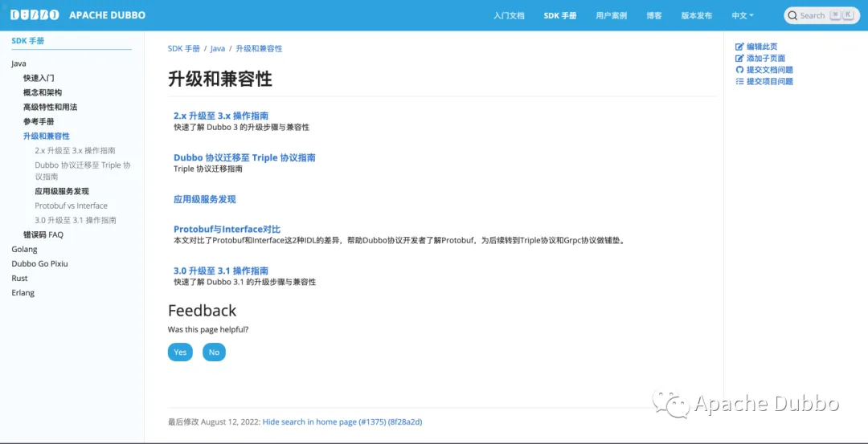Select 错误码 FAQ in the sidebar
This screenshot has width=868, height=444.
coord(43,234)
